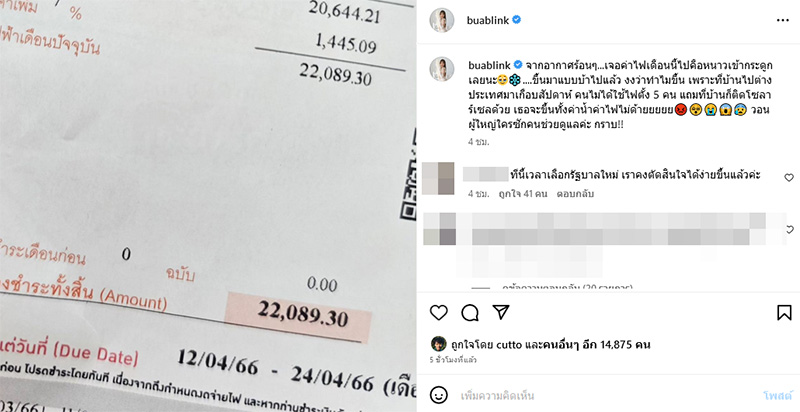Share post via paper plane icon
This screenshot has width=800, height=412.
coord(501,312)
